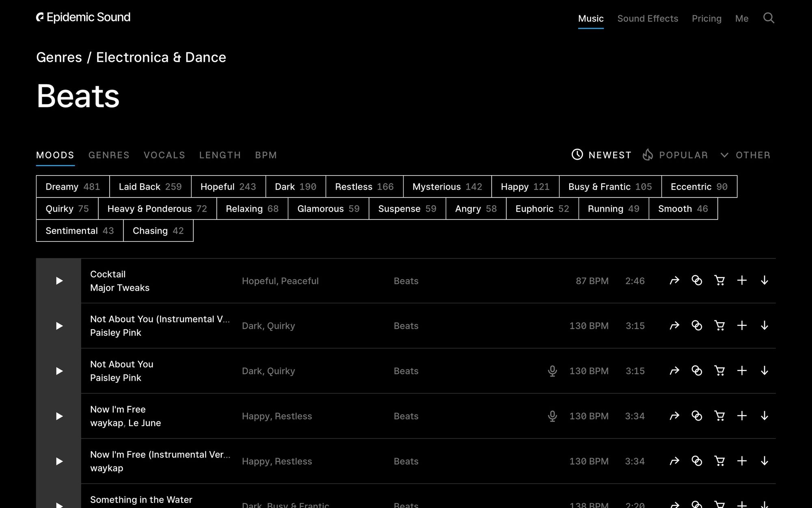Viewport: 812px width, 508px height.
Task: Filter by Glamorous mood
Action: click(328, 208)
